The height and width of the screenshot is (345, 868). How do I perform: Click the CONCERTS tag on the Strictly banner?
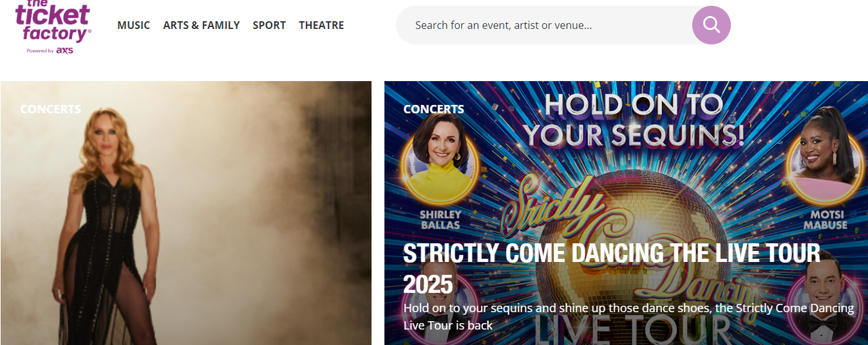click(x=433, y=109)
